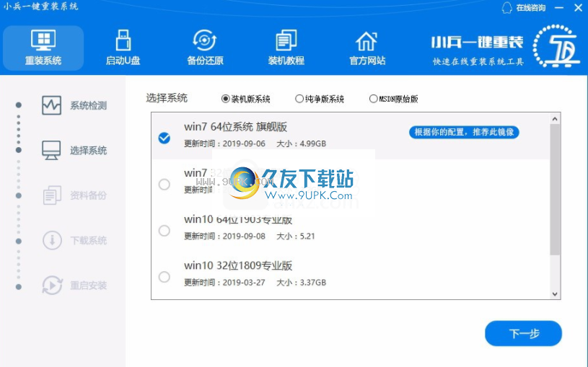This screenshot has width=588, height=367.
Task: Click the win7 64位系统 旗舰版 title
Action: pyautogui.click(x=235, y=127)
